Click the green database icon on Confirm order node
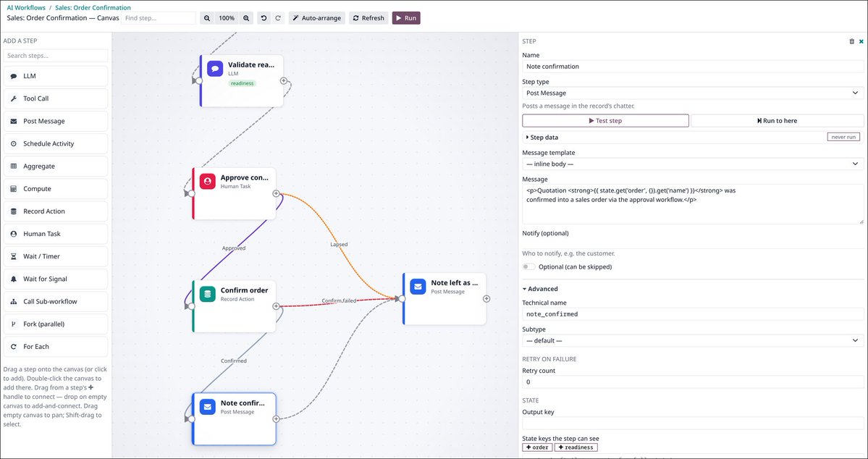 click(x=208, y=295)
